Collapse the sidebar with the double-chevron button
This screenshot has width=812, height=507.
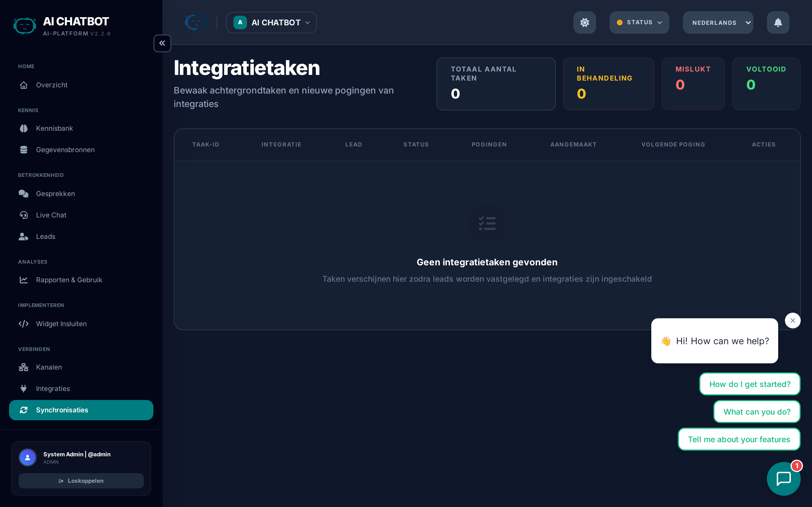click(x=162, y=43)
